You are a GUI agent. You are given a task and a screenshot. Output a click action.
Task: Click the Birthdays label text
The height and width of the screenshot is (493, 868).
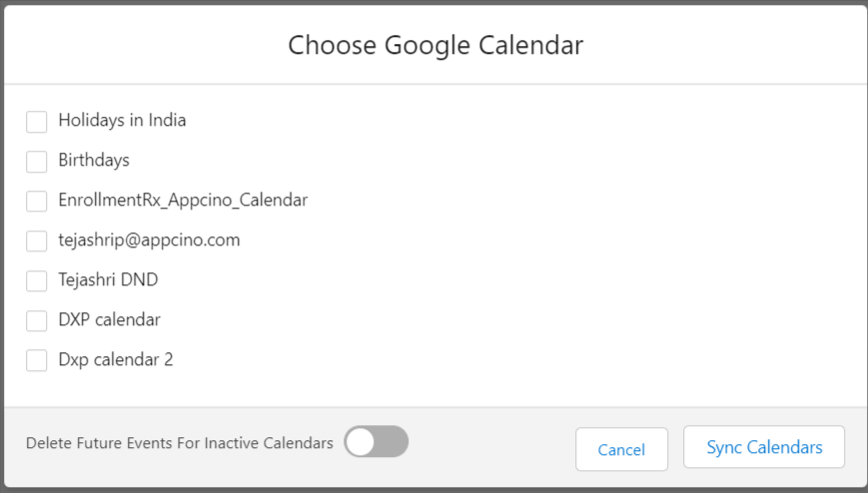coord(94,161)
